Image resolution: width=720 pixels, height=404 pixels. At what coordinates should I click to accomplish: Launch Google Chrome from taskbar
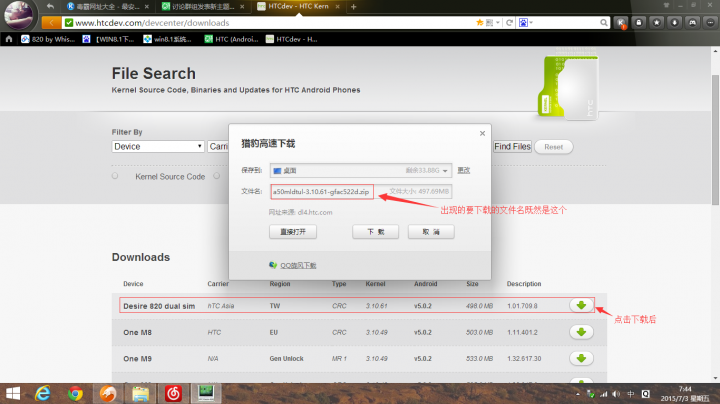coord(75,393)
